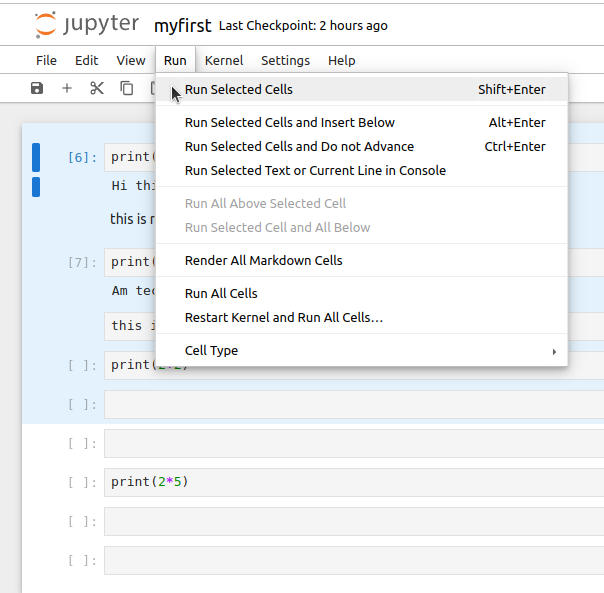Click the save notebook icon
This screenshot has width=604, height=593.
pyautogui.click(x=37, y=88)
